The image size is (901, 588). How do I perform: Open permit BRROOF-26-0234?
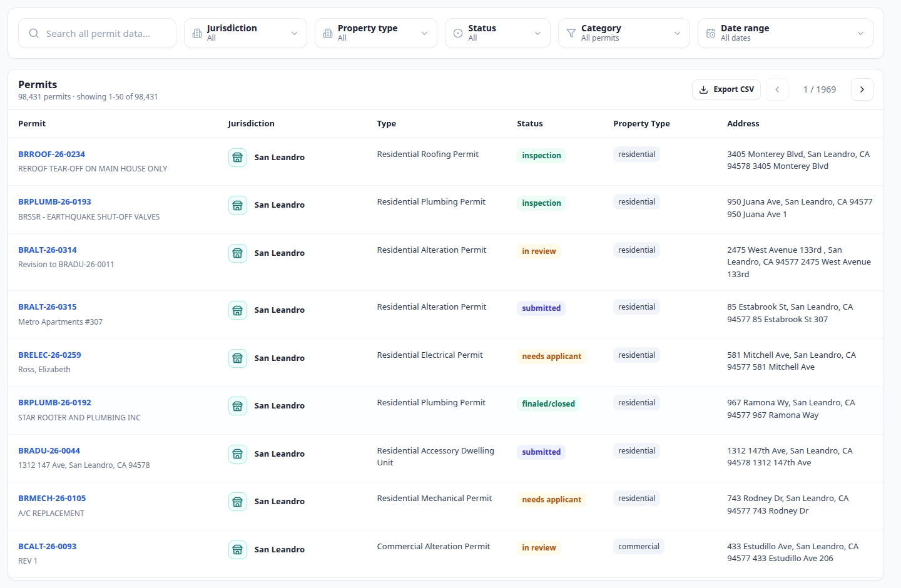51,155
